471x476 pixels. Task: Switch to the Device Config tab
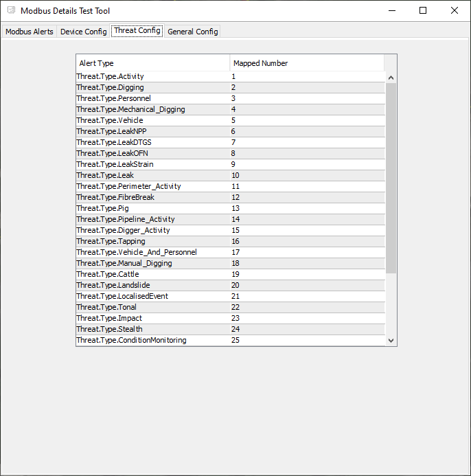pyautogui.click(x=84, y=32)
